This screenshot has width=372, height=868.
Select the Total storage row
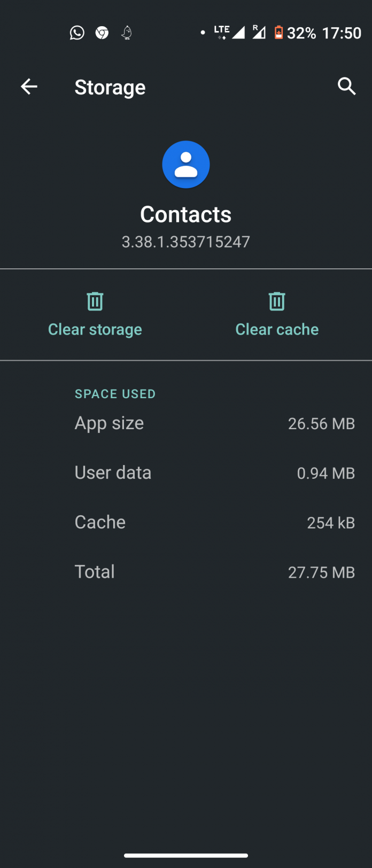pyautogui.click(x=214, y=572)
